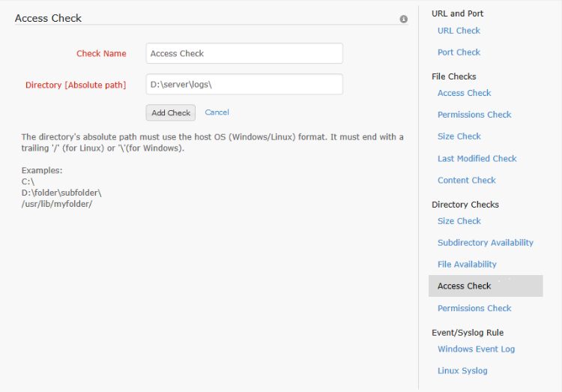Open the Linux Syslog rule
Viewport: 562px width, 392px height.
pos(462,371)
